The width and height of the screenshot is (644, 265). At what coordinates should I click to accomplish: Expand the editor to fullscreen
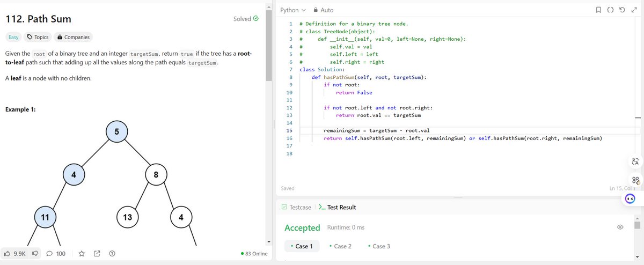click(x=634, y=10)
